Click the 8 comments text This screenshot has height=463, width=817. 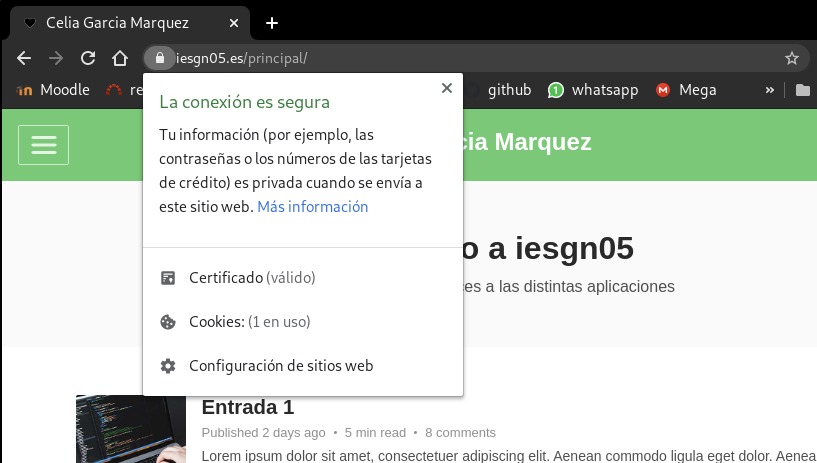click(460, 433)
